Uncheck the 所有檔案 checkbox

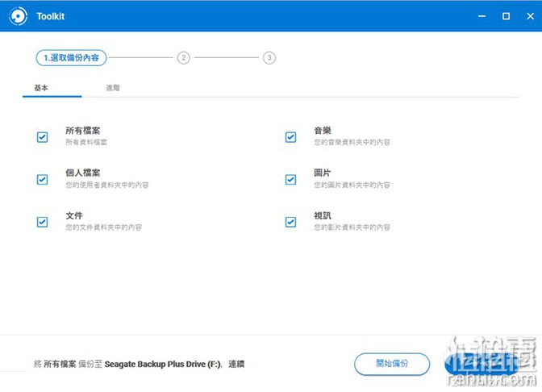click(42, 137)
